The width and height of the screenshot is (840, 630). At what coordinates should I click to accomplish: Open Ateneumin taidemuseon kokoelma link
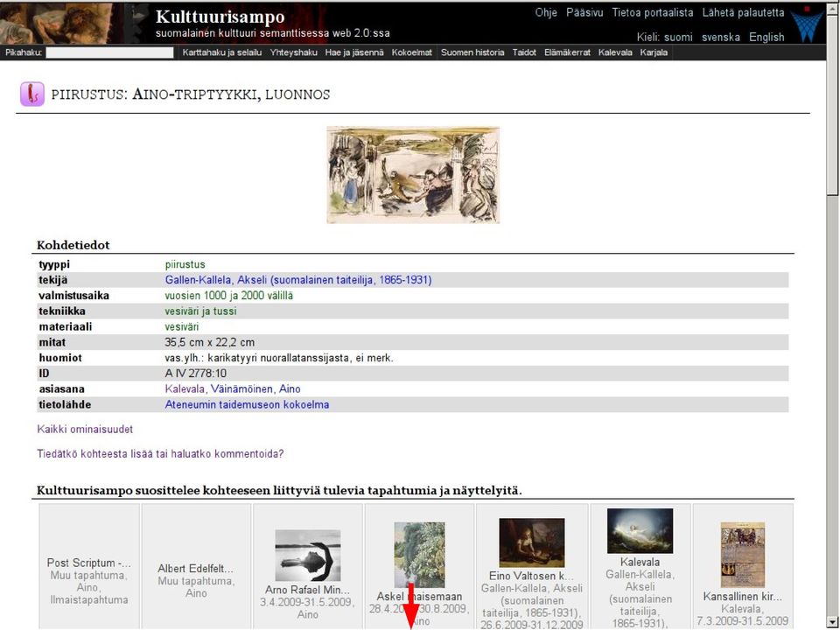247,404
